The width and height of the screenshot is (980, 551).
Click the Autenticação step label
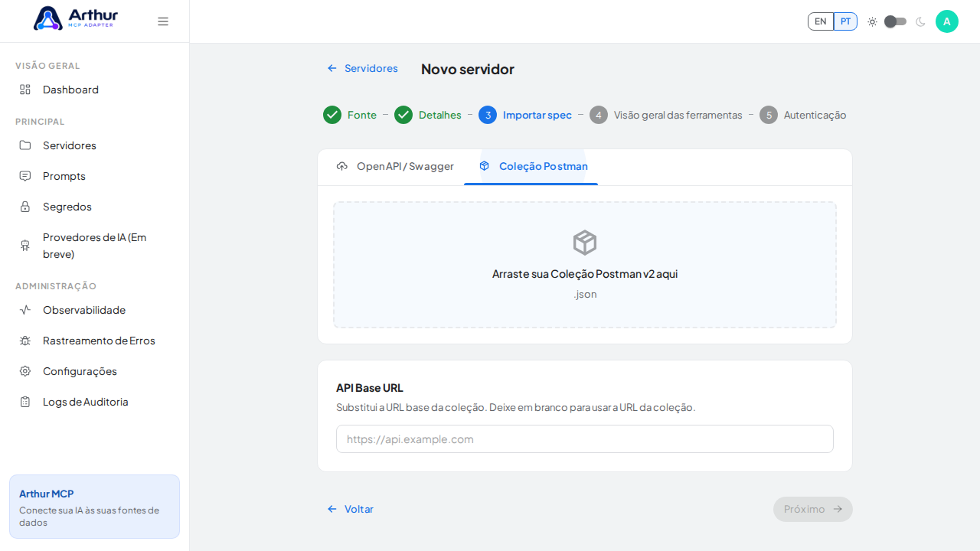click(x=815, y=115)
